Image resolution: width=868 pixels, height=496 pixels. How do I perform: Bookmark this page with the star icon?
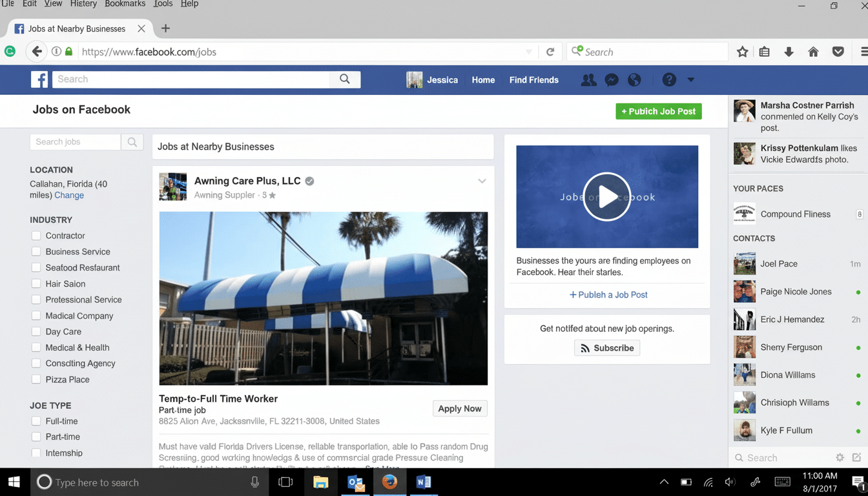(742, 52)
